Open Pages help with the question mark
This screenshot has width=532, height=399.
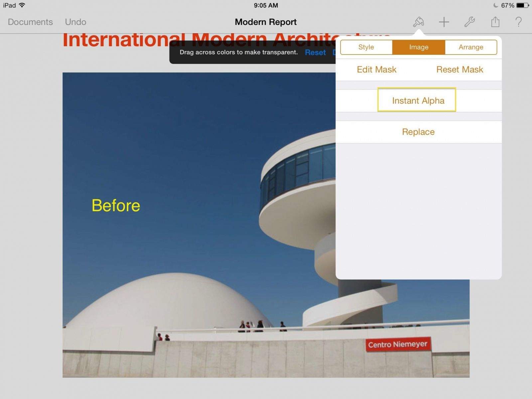pos(519,22)
